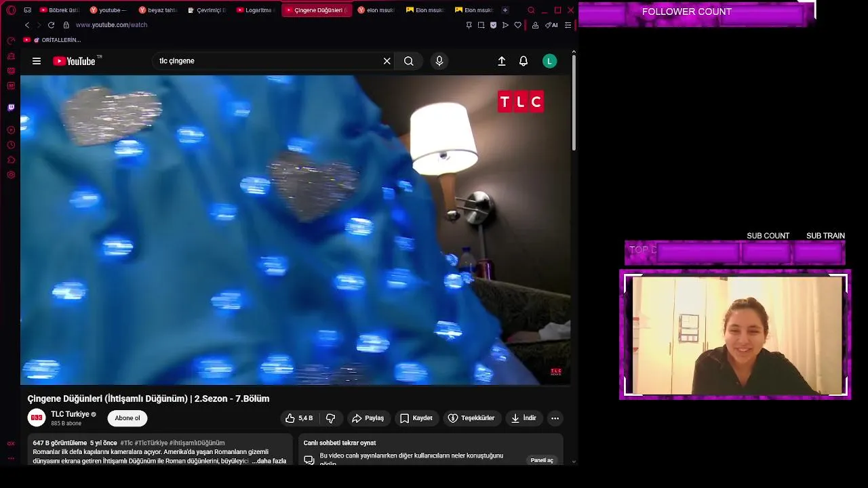
Task: Open the extensions cube icon in sidebar
Action: tap(11, 160)
